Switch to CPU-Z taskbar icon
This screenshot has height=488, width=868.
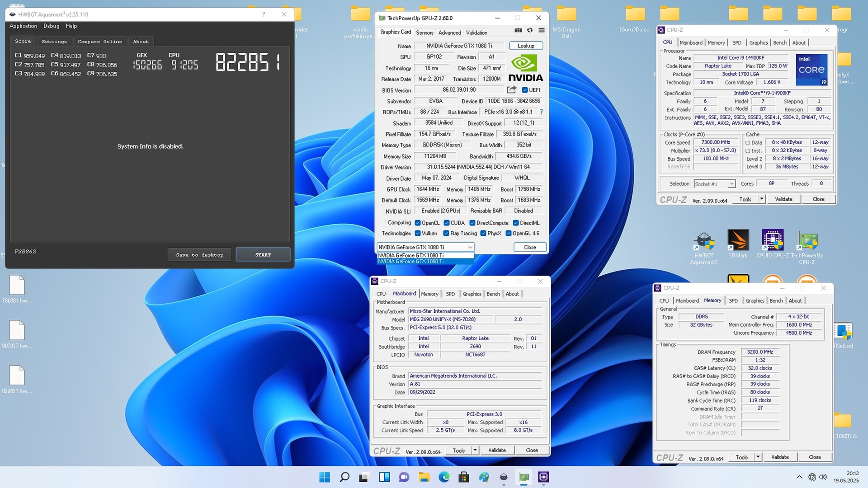[543, 477]
